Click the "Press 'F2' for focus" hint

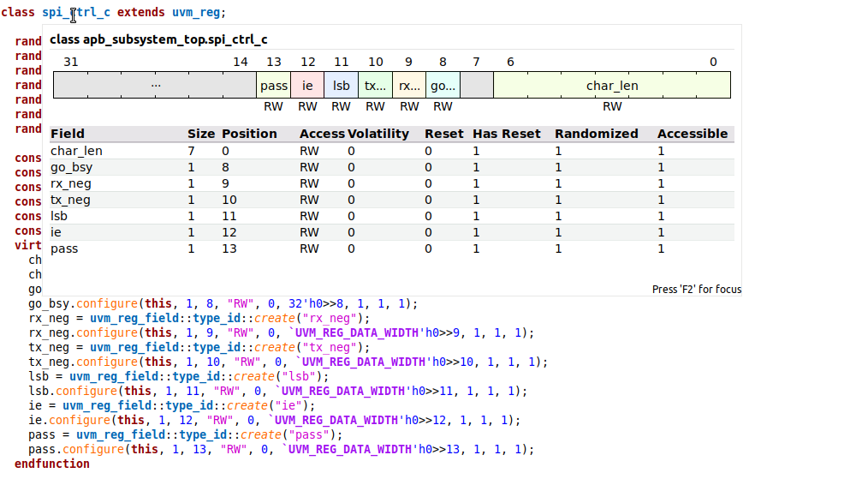tap(696, 290)
